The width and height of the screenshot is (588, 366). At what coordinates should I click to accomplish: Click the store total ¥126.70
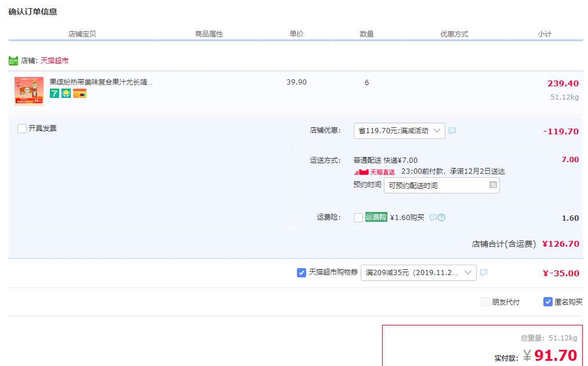click(561, 244)
